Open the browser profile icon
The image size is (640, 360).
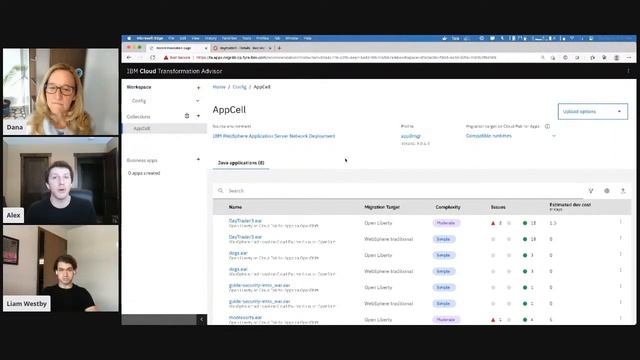click(616, 58)
